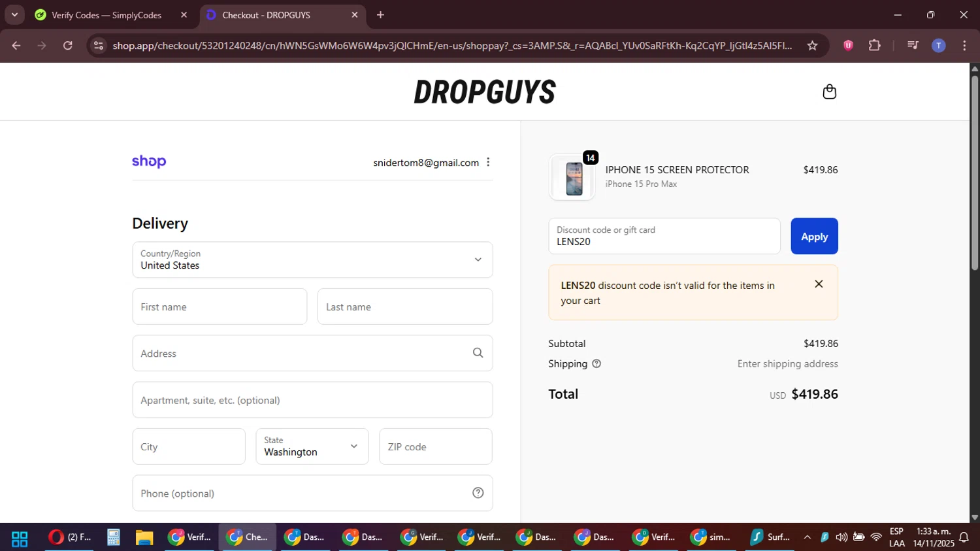Dismiss the LENS20 invalid code alert
Screen dimensions: 980x551
[819, 284]
